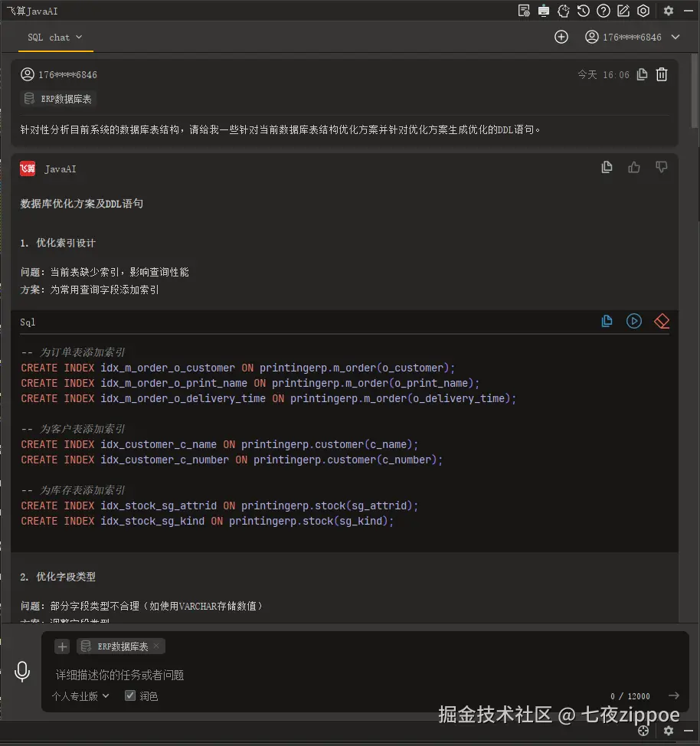Click the JavaAI red logo avatar
The width and height of the screenshot is (700, 746).
click(x=28, y=169)
